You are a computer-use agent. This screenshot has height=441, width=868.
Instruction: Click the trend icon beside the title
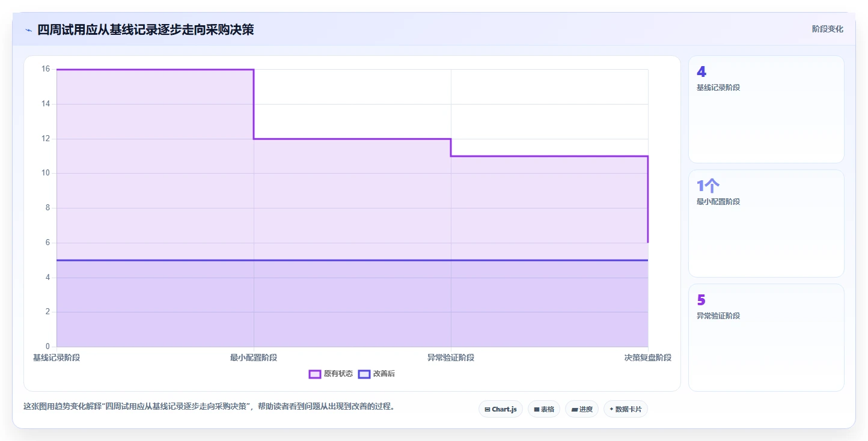28,30
